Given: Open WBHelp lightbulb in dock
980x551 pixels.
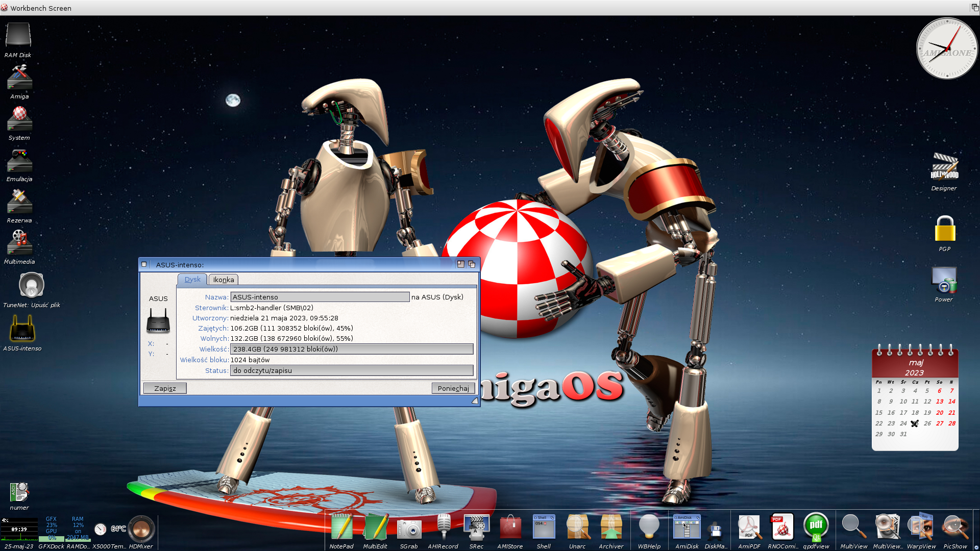Looking at the screenshot, I should (649, 527).
